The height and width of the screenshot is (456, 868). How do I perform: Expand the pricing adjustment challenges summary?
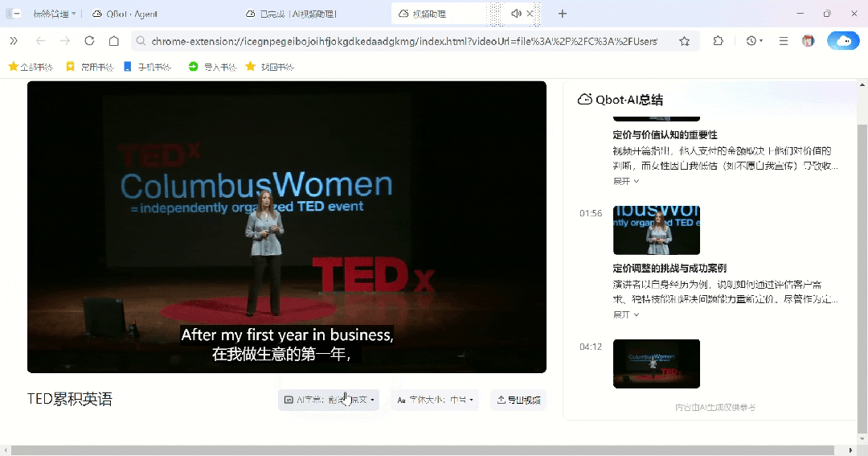tap(625, 314)
